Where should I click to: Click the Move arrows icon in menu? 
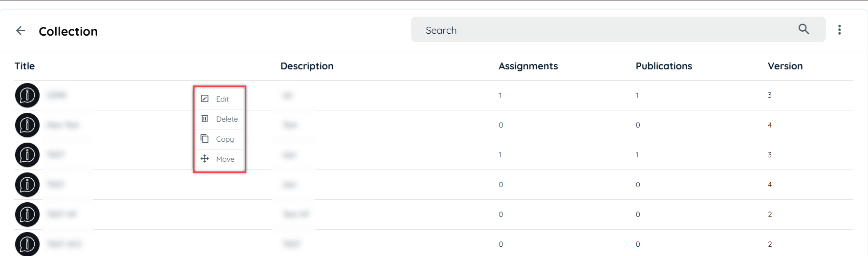coord(205,159)
